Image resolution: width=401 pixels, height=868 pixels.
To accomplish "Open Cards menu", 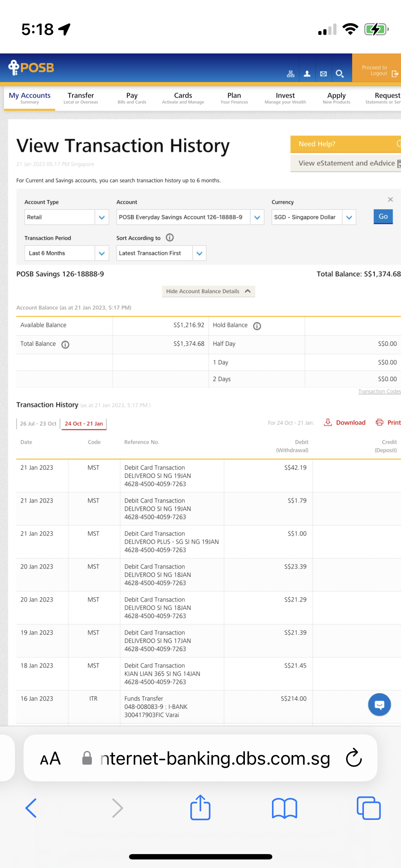I will tap(183, 98).
